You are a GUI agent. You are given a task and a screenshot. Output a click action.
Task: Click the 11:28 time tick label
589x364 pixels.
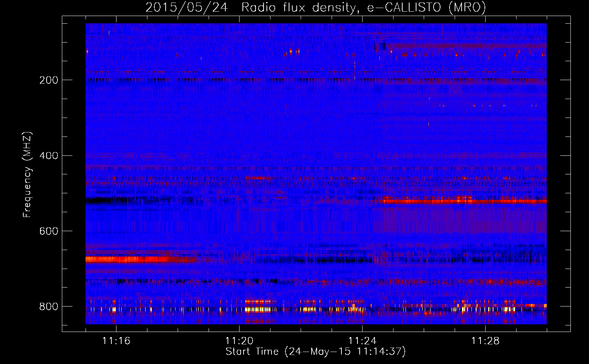pyautogui.click(x=485, y=341)
